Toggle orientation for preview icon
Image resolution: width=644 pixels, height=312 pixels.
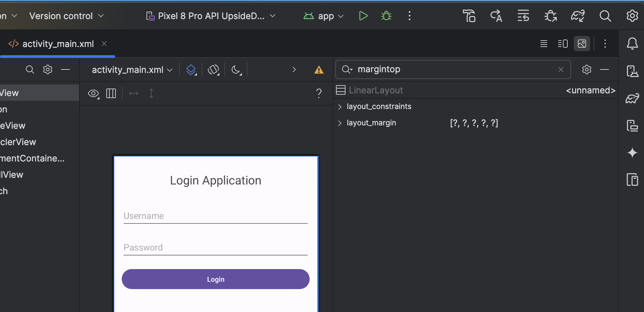click(x=214, y=70)
